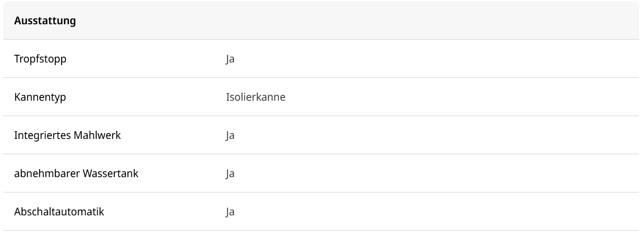Select the Kannentyp label
This screenshot has width=644, height=232.
click(39, 97)
